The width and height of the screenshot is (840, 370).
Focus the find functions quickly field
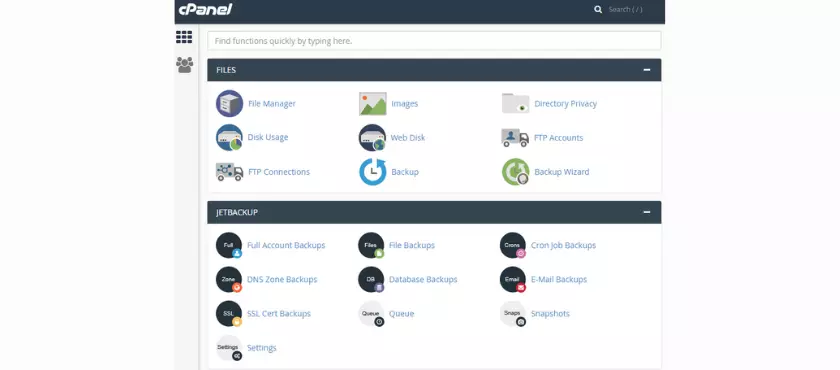pyautogui.click(x=434, y=41)
